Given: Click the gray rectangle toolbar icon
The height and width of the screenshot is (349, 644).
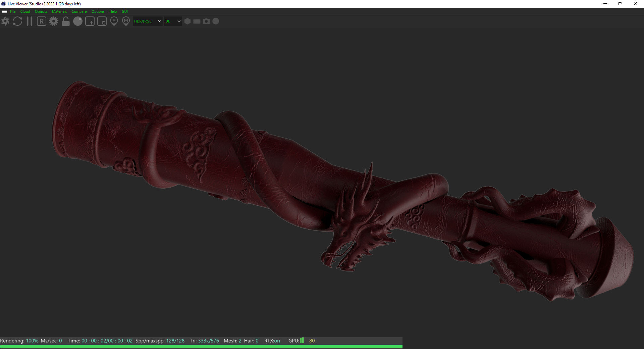Looking at the screenshot, I should pyautogui.click(x=197, y=21).
